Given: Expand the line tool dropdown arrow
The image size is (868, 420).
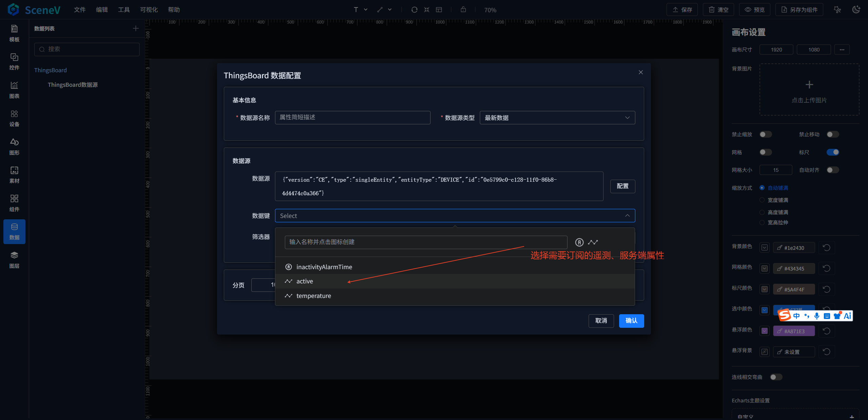Looking at the screenshot, I should pyautogui.click(x=390, y=10).
